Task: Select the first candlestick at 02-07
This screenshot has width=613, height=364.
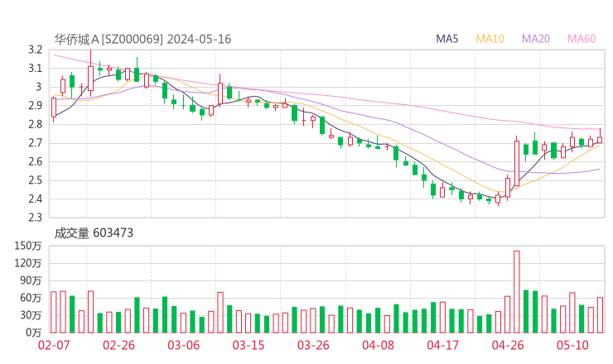Action: point(54,108)
